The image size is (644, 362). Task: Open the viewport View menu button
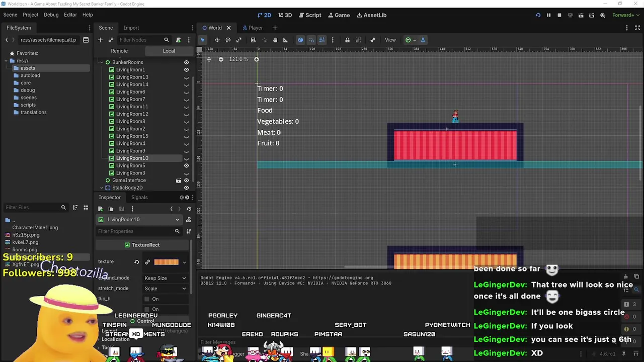(390, 40)
